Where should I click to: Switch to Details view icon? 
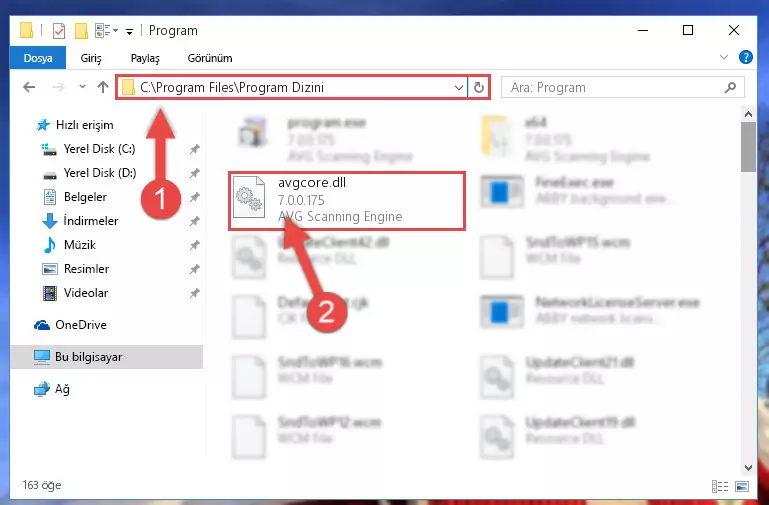[x=720, y=486]
